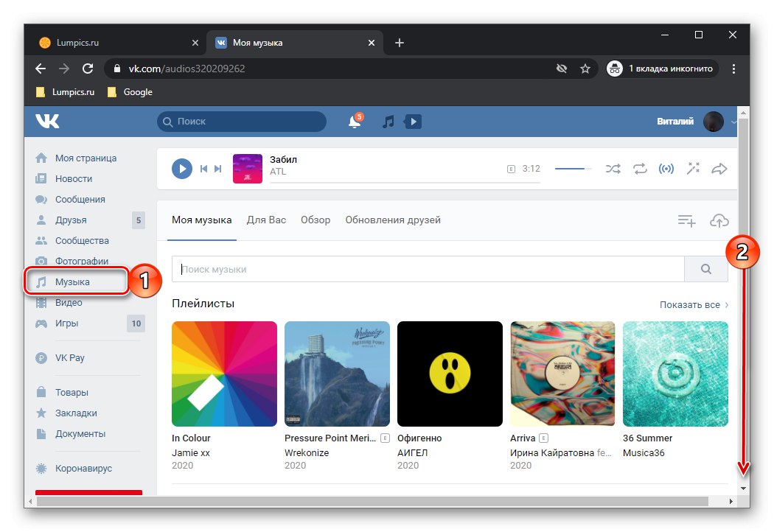This screenshot has width=774, height=532.
Task: Click artist Jamie xx
Action: 191,452
